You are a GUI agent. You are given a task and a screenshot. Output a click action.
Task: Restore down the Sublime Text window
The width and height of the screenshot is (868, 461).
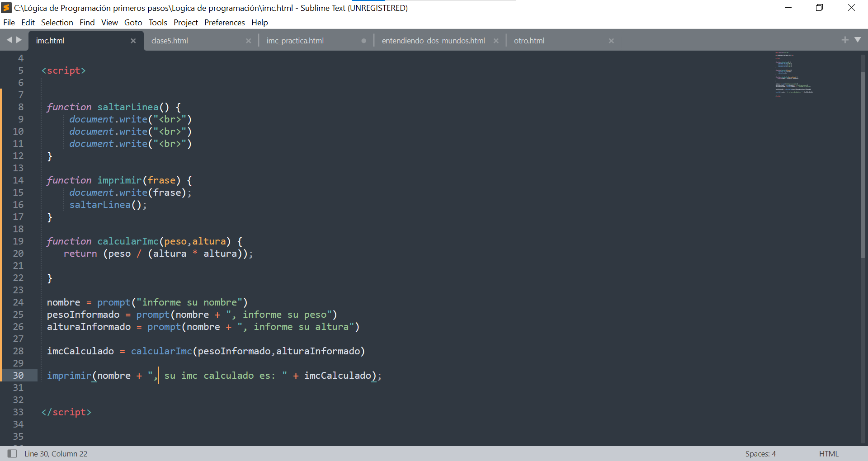(x=819, y=8)
